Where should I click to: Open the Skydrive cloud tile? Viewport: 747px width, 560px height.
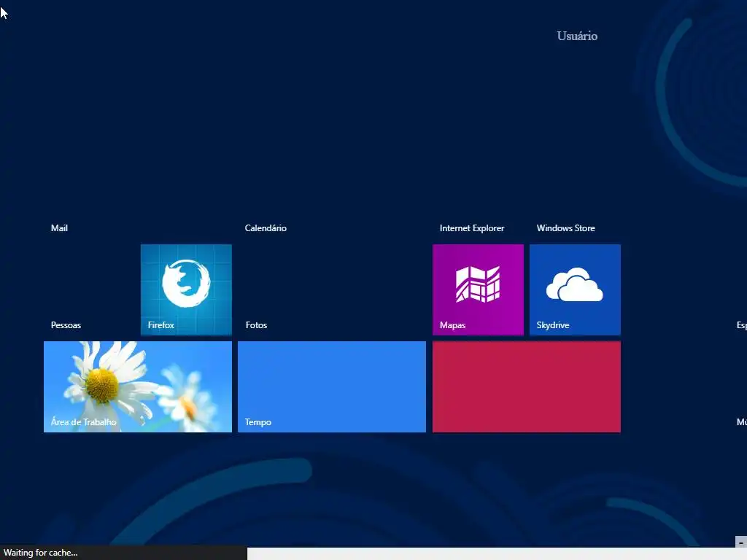click(x=575, y=289)
